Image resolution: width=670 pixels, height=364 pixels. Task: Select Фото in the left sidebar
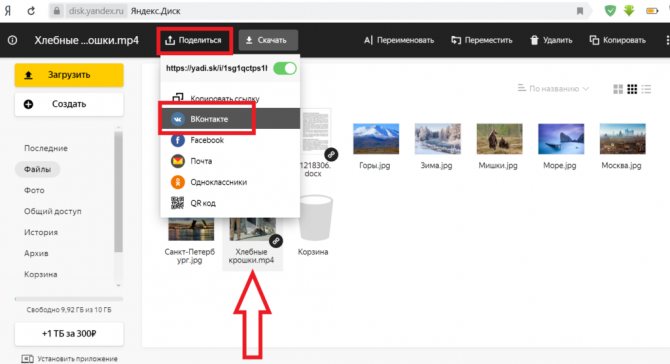pyautogui.click(x=34, y=190)
